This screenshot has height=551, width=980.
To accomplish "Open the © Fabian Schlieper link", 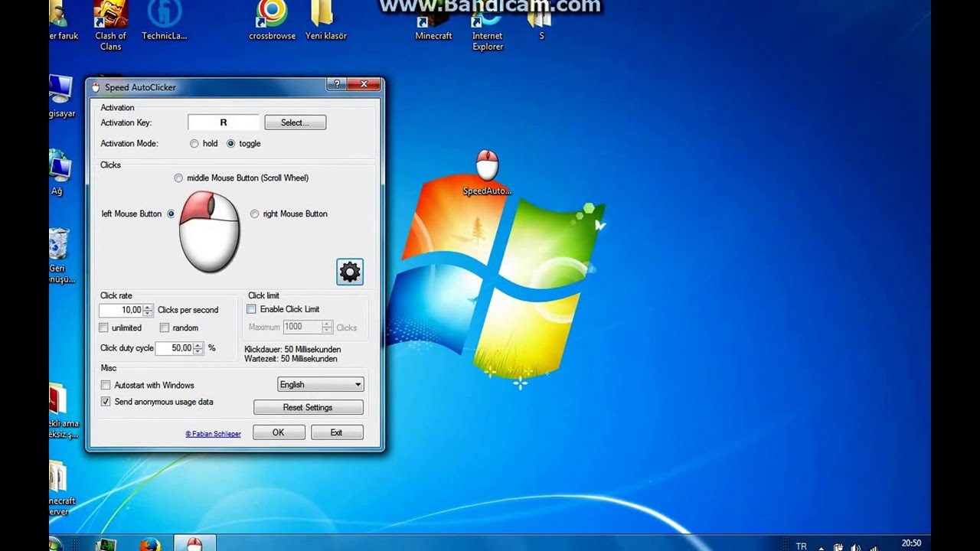I will (213, 434).
